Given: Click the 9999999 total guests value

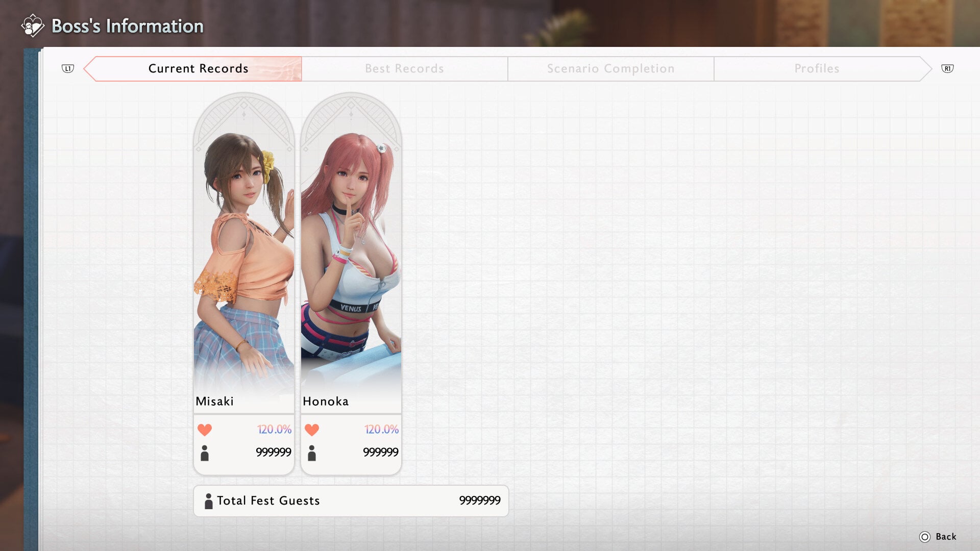Looking at the screenshot, I should 480,501.
